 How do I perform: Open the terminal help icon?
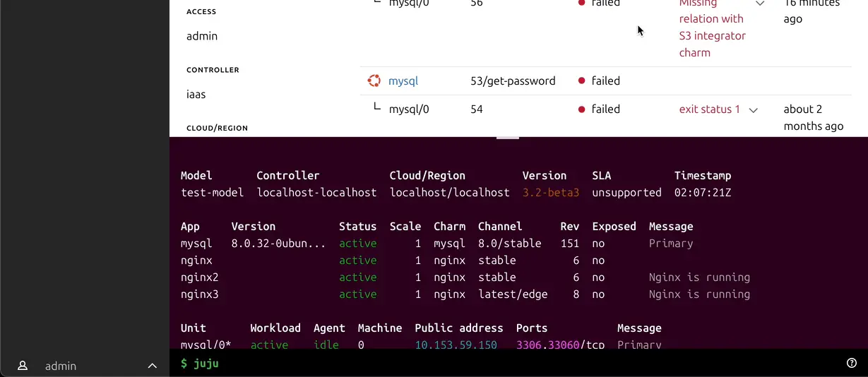pos(852,363)
